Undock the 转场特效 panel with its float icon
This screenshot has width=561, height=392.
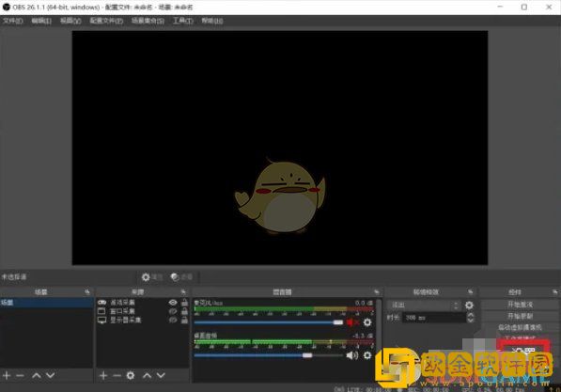470,292
